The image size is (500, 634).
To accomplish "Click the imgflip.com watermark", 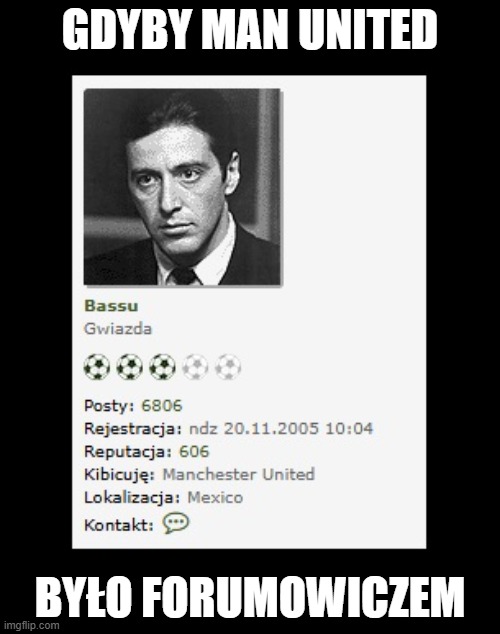I will coord(32,626).
